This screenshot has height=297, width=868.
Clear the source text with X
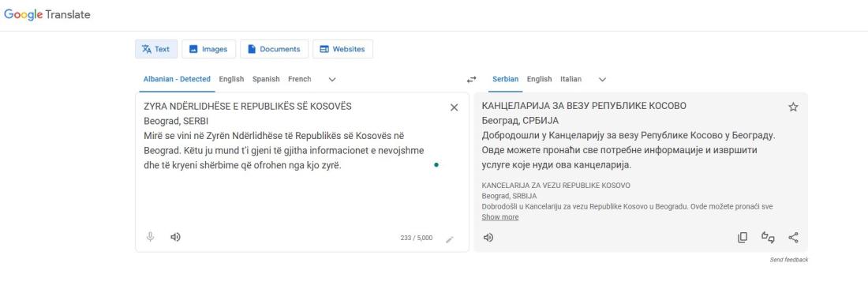pos(454,107)
